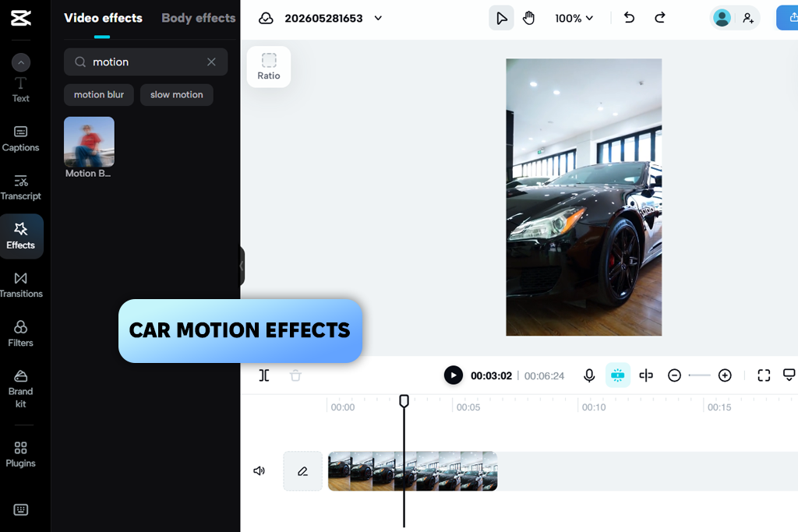Open the Ratio setting
This screenshot has height=532, width=798.
(269, 67)
